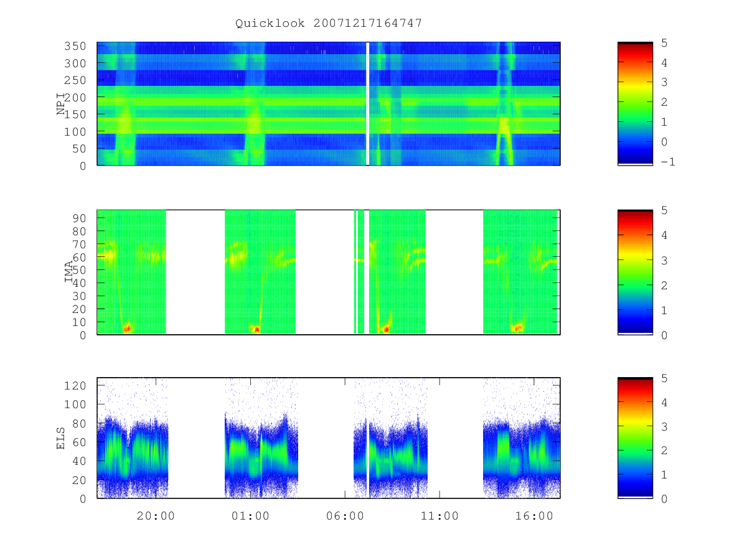
Task: Click the ELS spectrogram colorbar
Action: coord(635,437)
